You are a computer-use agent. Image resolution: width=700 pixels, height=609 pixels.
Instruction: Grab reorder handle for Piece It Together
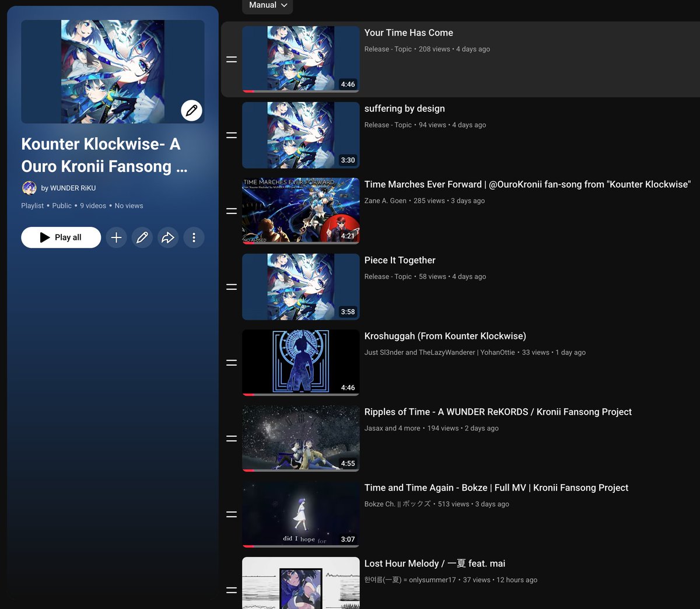click(x=232, y=287)
